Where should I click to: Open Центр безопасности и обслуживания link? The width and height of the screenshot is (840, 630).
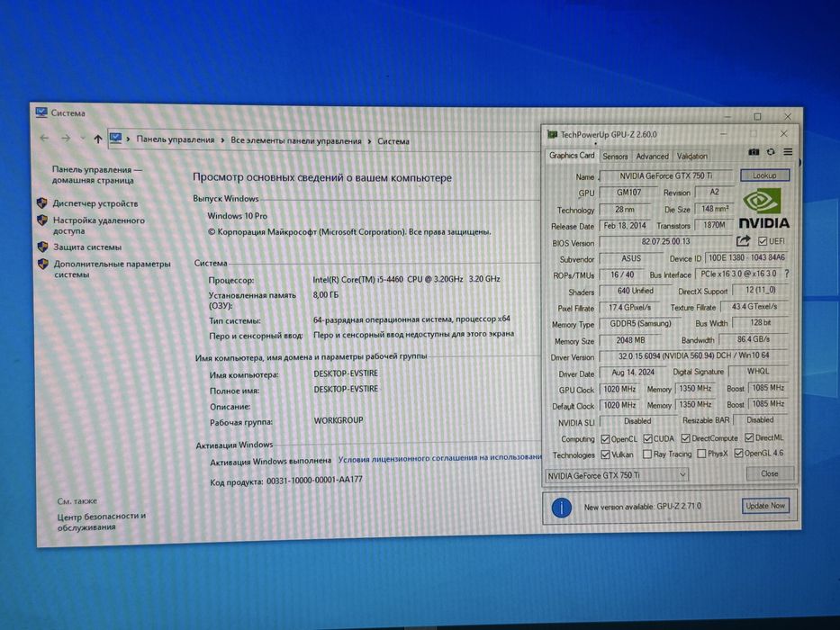[101, 521]
